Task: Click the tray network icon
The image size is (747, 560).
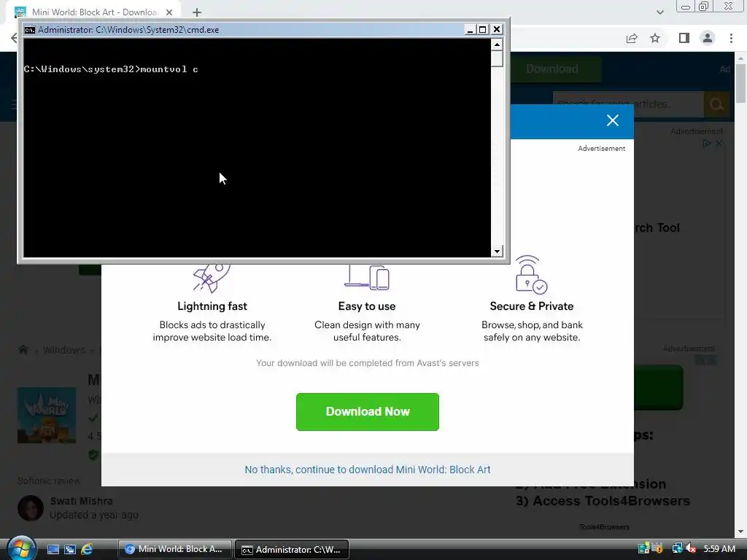Action: pyautogui.click(x=677, y=548)
